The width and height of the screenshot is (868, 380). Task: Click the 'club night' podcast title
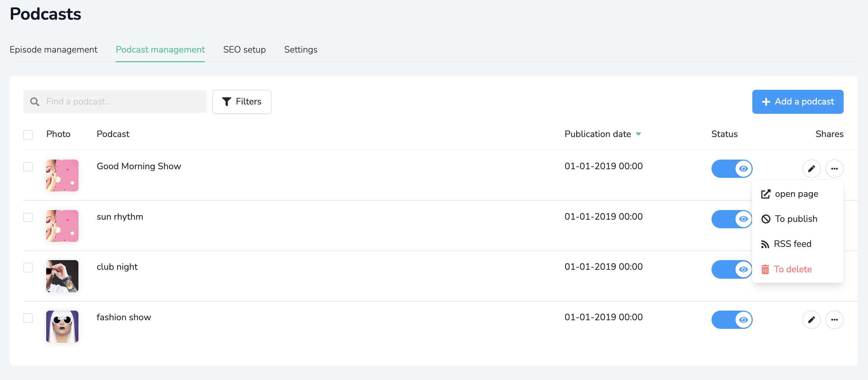pyautogui.click(x=117, y=267)
